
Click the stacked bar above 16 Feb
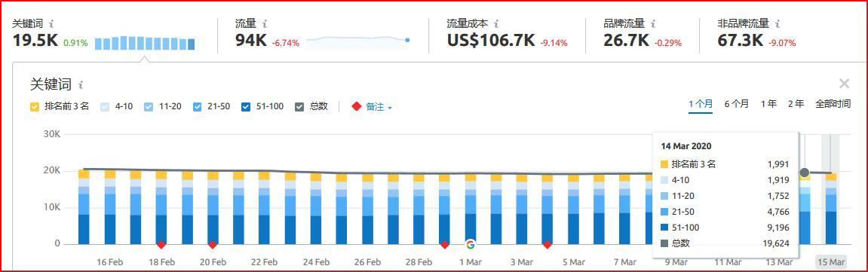click(x=109, y=206)
